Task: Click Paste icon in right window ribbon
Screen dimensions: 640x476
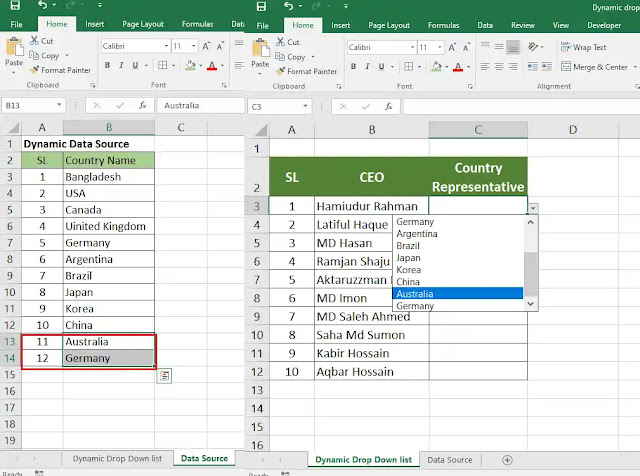Action: click(260, 49)
